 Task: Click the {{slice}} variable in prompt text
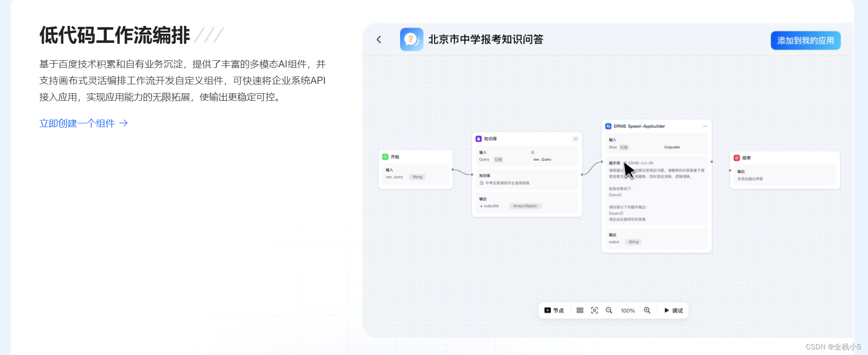click(x=615, y=195)
